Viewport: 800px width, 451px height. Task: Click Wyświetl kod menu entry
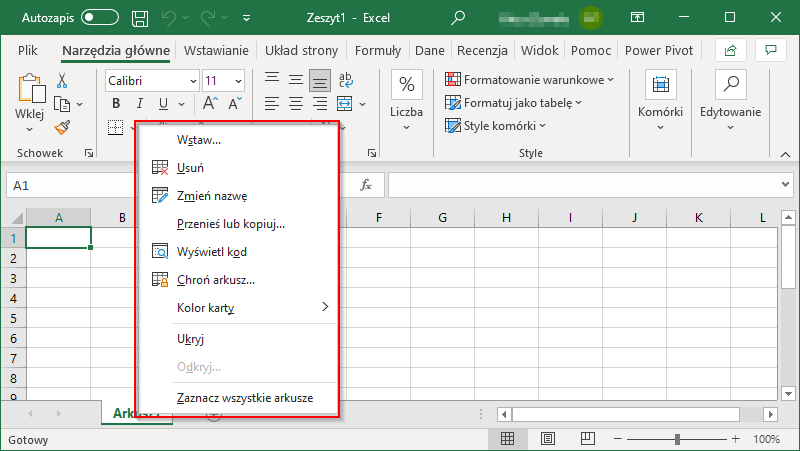coord(237,252)
